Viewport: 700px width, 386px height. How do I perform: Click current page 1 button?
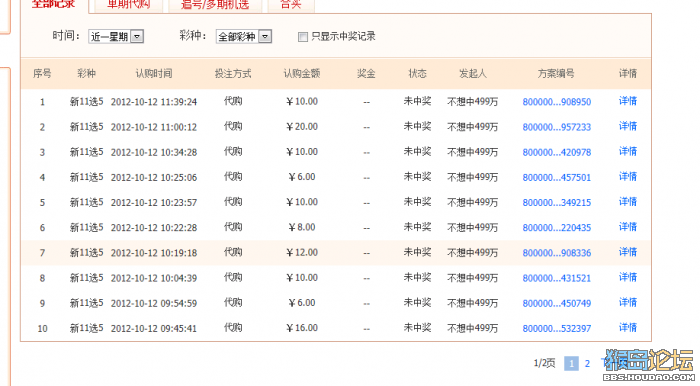(571, 363)
